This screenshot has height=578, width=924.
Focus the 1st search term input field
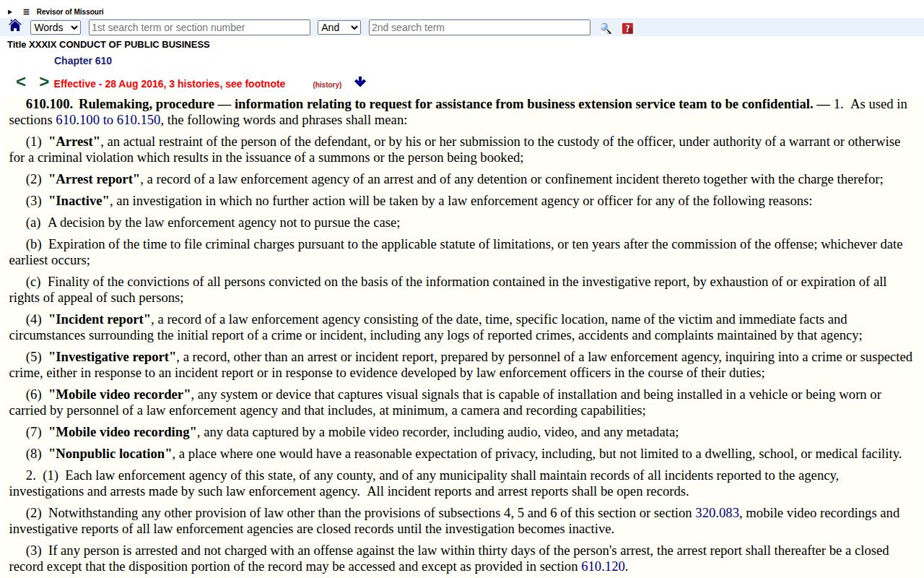pyautogui.click(x=199, y=27)
